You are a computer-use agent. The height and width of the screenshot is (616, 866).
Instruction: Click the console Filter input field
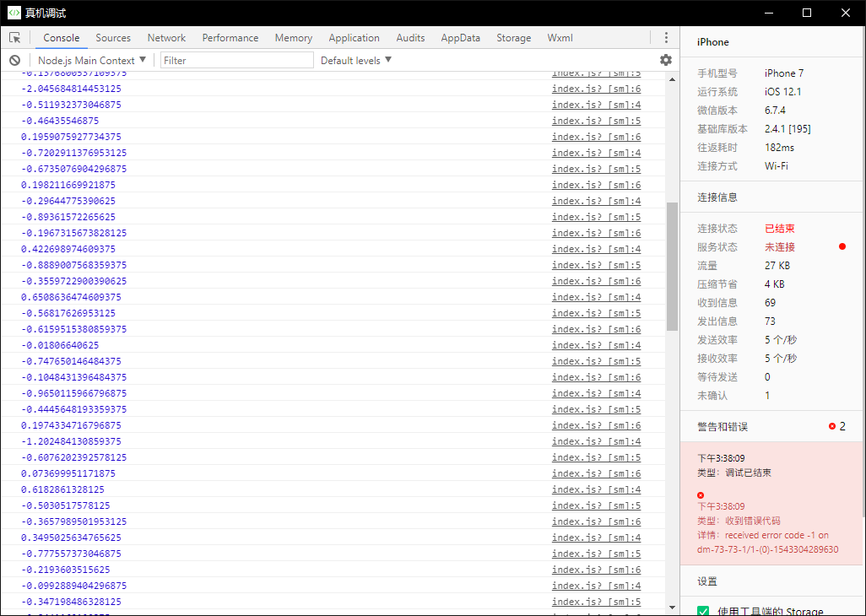click(237, 60)
